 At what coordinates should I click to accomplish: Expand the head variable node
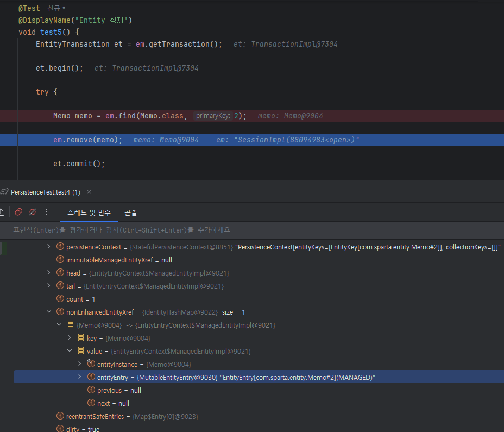point(49,272)
